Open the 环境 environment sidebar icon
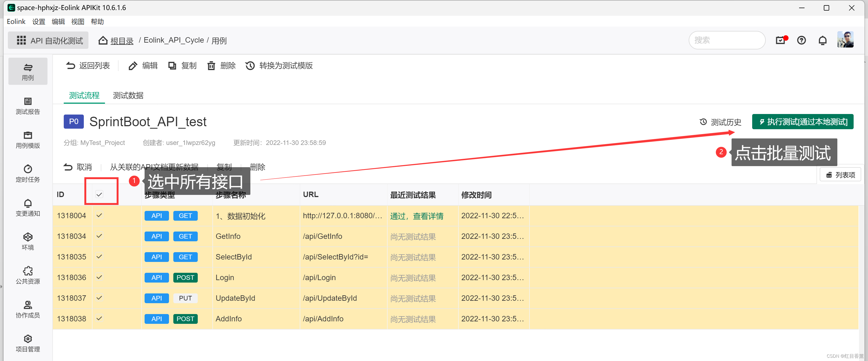868x361 pixels. tap(28, 241)
